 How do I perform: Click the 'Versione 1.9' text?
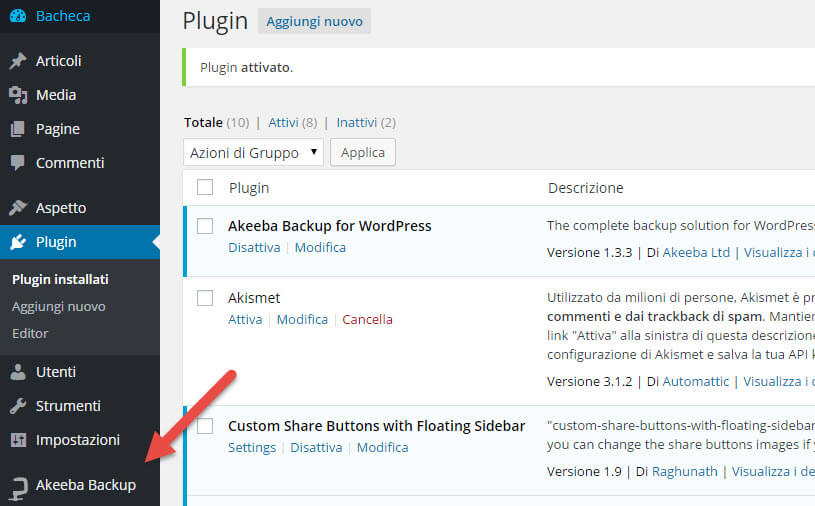point(584,471)
